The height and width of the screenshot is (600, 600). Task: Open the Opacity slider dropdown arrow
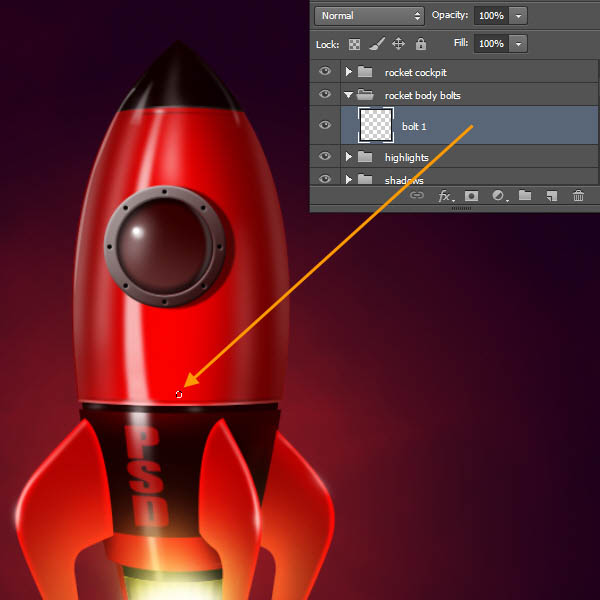517,16
